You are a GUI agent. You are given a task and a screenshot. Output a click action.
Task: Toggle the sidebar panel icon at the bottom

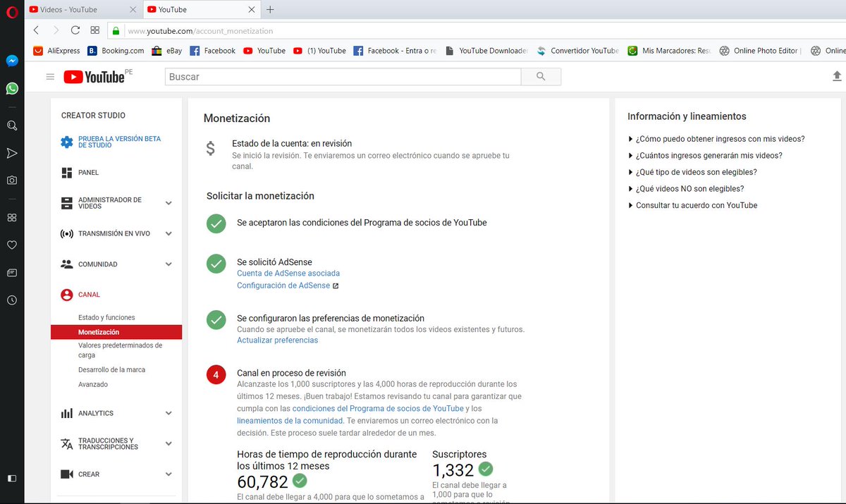point(12,478)
